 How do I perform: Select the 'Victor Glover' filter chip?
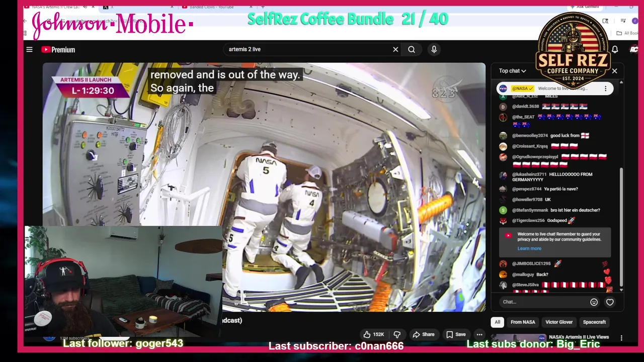click(559, 322)
